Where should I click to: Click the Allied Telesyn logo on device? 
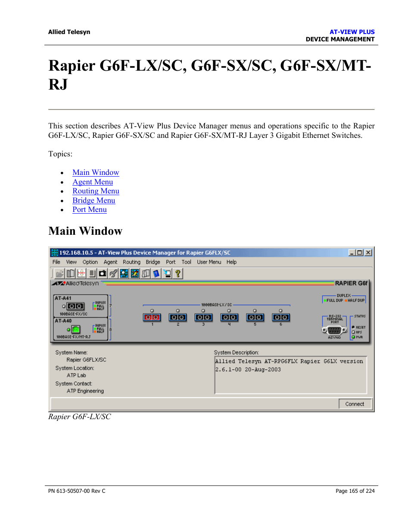(75, 283)
